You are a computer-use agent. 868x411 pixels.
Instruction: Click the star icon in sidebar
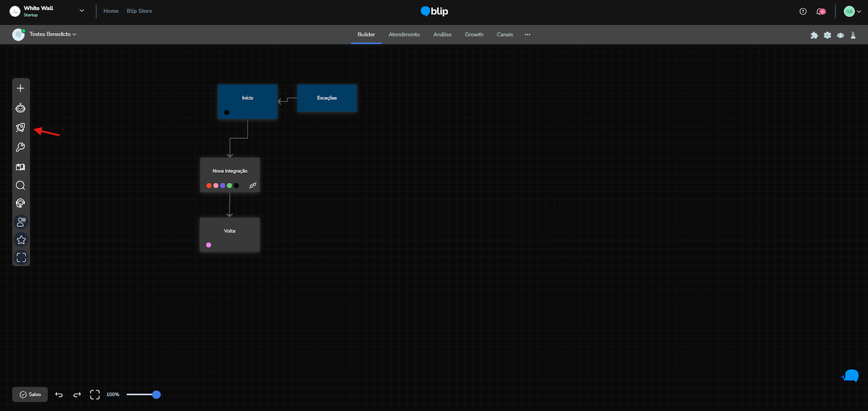click(21, 240)
